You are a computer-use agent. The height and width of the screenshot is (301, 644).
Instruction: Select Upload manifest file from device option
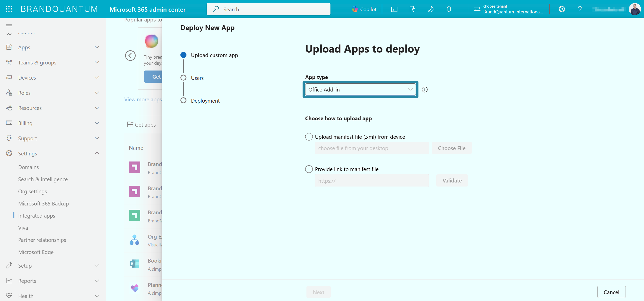pyautogui.click(x=309, y=137)
